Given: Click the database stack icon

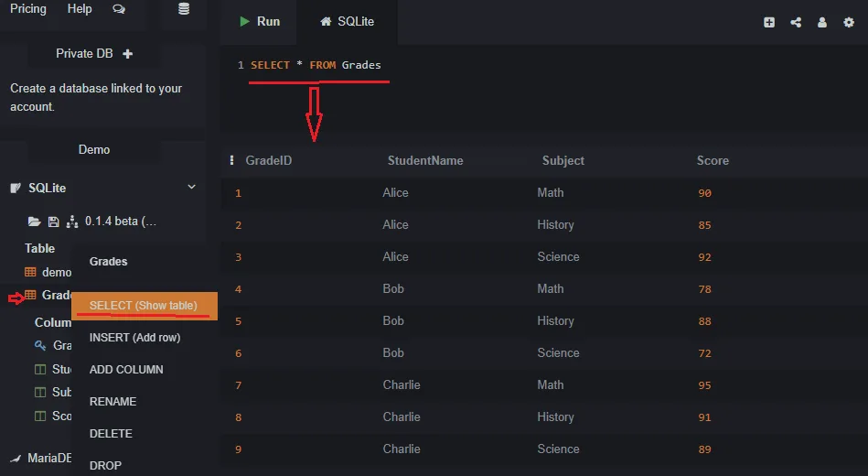Looking at the screenshot, I should (x=184, y=9).
